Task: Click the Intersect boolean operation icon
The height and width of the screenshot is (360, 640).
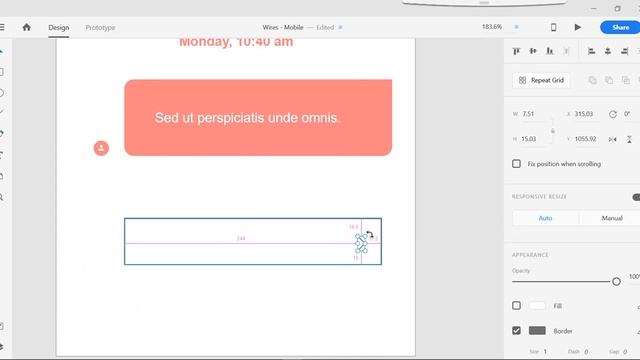Action: coord(626,80)
